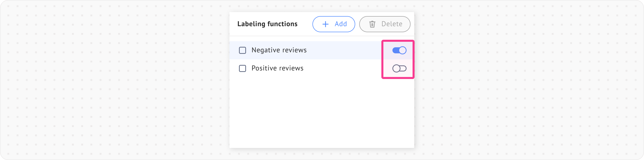Click the trash can icon
Screen dimensions: 644x160
[372, 24]
